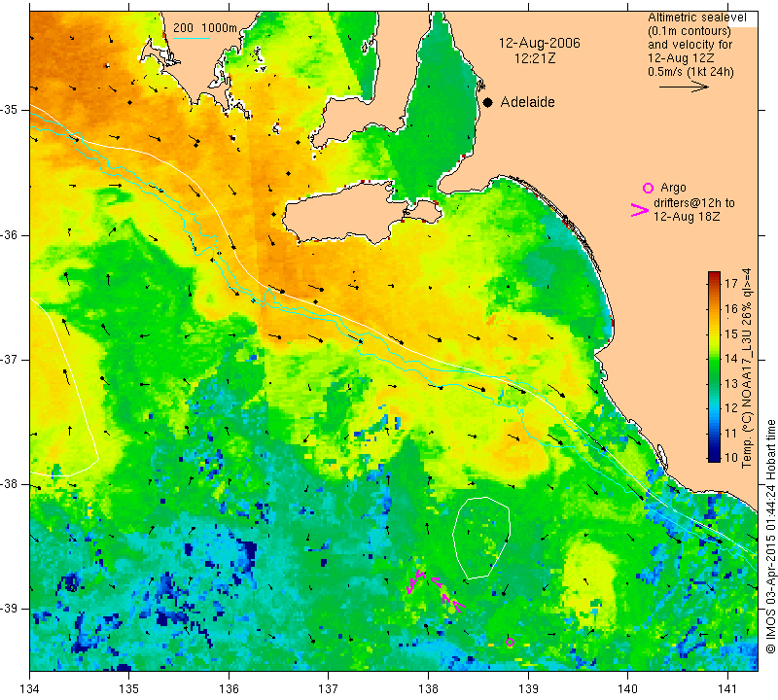Screen dimensions: 778x700
Task: Click the black Adelaide city marker dot
Action: click(x=488, y=102)
